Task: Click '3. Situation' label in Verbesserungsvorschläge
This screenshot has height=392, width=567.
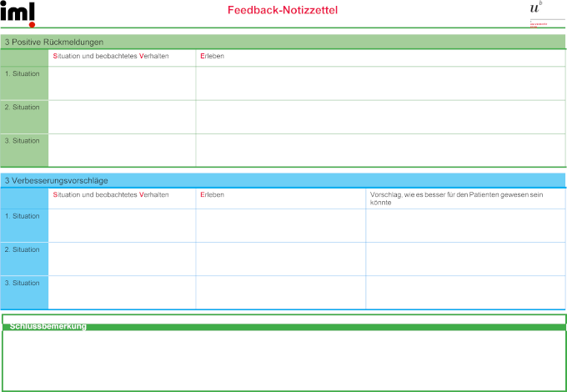Action: (x=22, y=283)
